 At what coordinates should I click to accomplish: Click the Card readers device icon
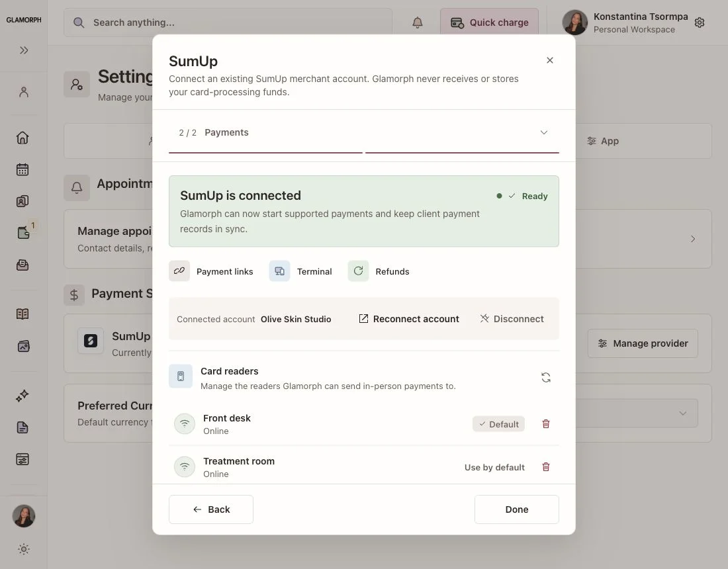181,376
